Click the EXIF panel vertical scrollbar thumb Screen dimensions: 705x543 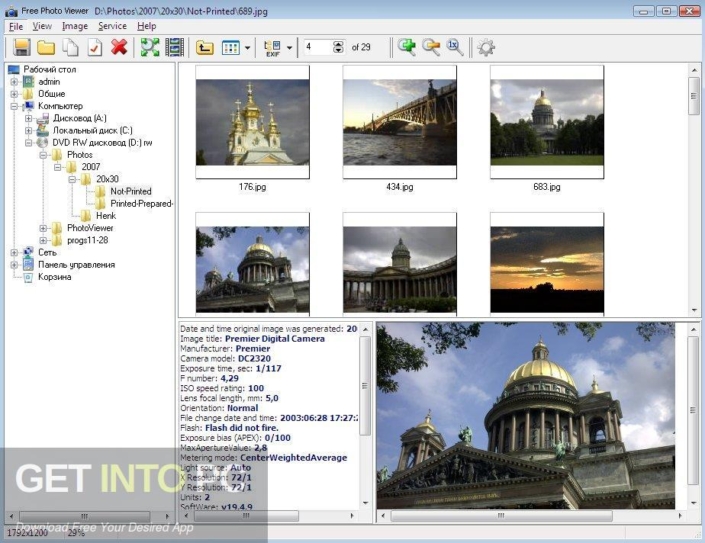pyautogui.click(x=365, y=386)
